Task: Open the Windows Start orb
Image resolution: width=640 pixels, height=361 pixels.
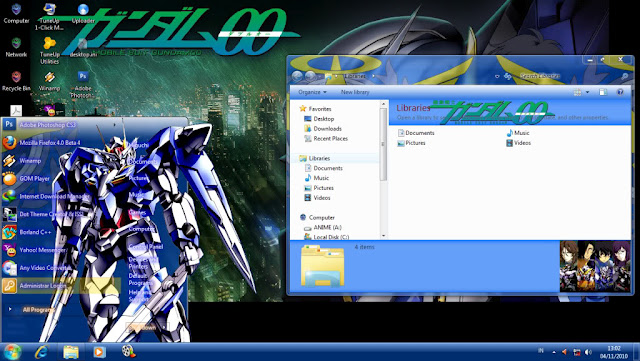Action: pyautogui.click(x=11, y=352)
